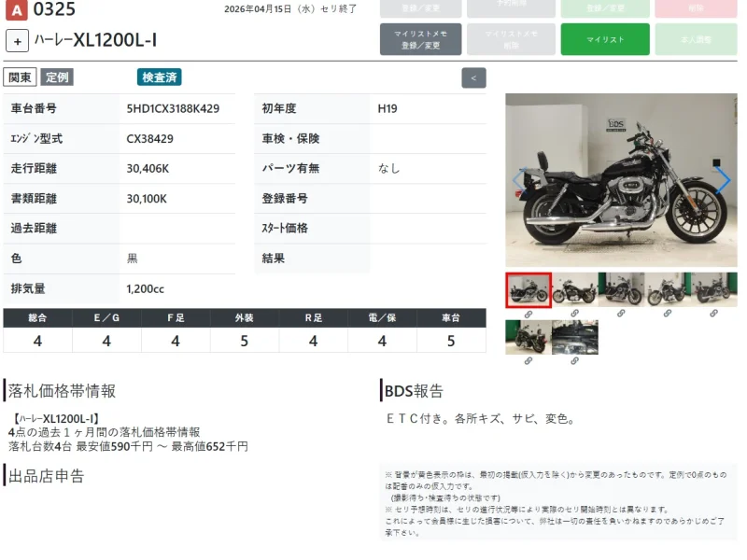747x560 pixels.
Task: Click the パーツ有無 value なし
Action: click(388, 168)
